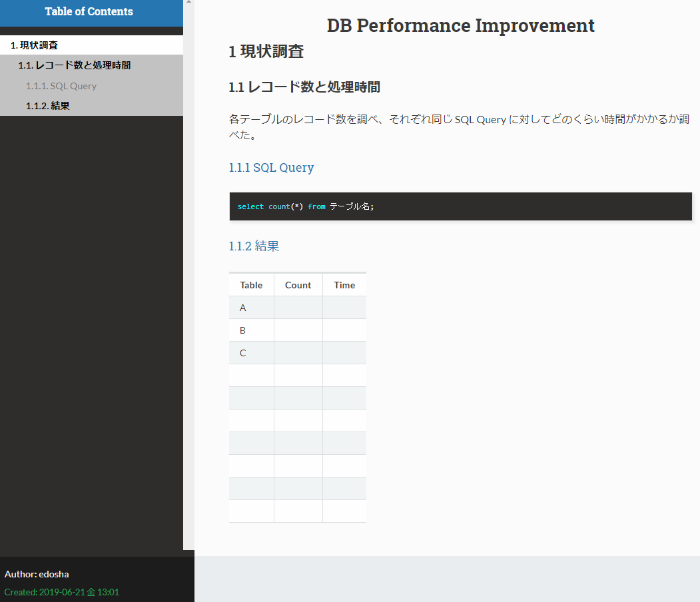Click 'テーブル名;' in the code block
The width and height of the screenshot is (700, 602).
point(352,206)
